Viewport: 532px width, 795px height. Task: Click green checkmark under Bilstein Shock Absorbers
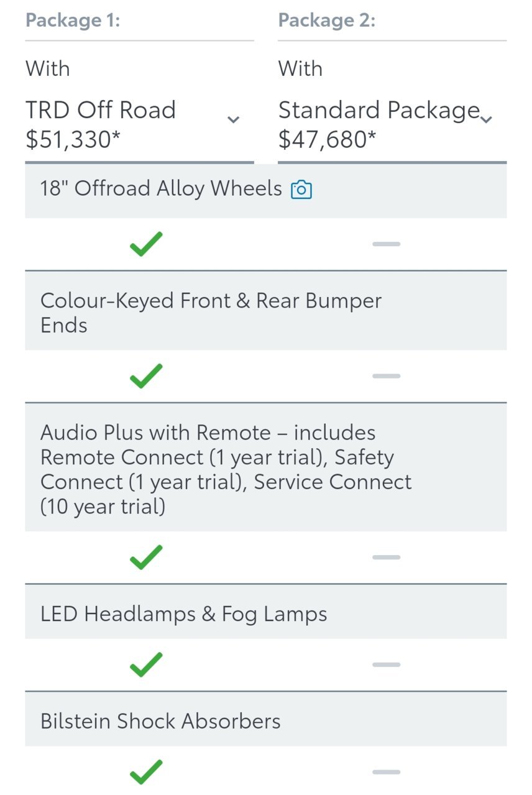146,772
